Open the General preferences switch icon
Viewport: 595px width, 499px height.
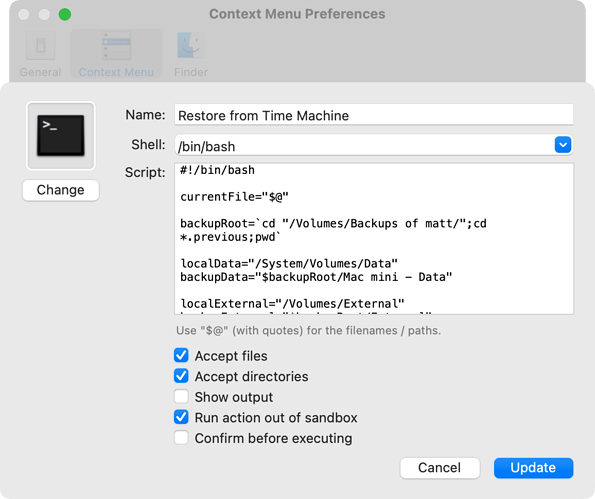tap(41, 46)
